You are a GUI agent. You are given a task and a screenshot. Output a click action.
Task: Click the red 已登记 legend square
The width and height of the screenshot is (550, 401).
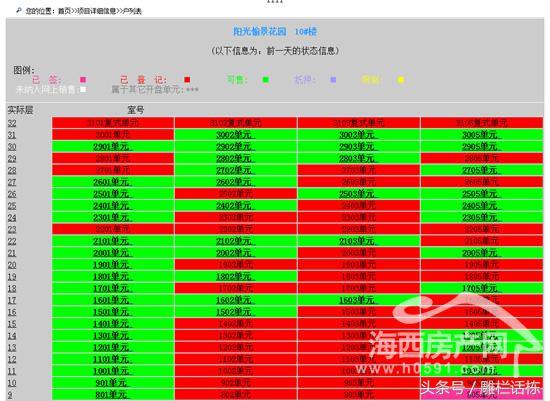click(187, 80)
